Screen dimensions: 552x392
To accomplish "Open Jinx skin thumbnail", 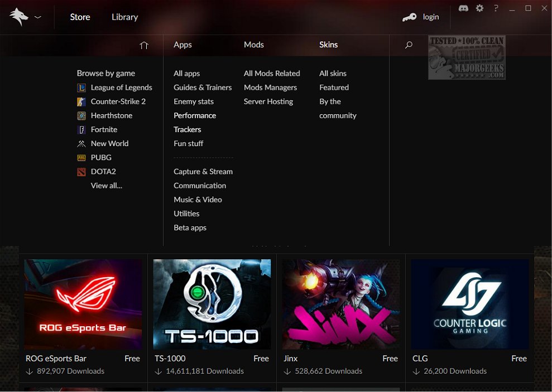I will tap(341, 304).
